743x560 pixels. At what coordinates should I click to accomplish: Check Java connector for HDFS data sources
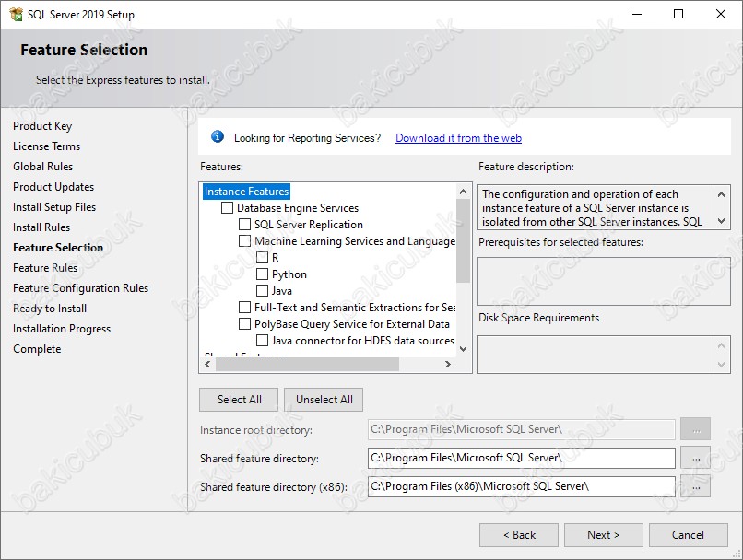point(262,341)
